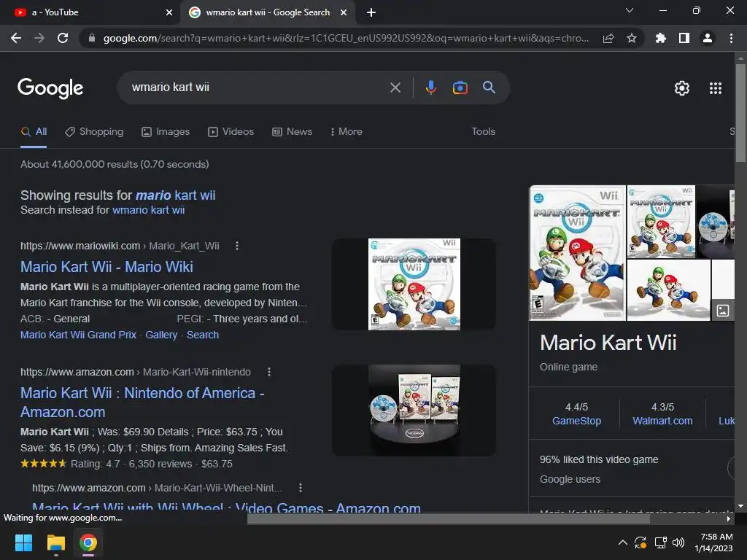This screenshot has height=560, width=747.
Task: Open Mario Kart Wii Nintendo of America Amazon result
Action: 142,402
